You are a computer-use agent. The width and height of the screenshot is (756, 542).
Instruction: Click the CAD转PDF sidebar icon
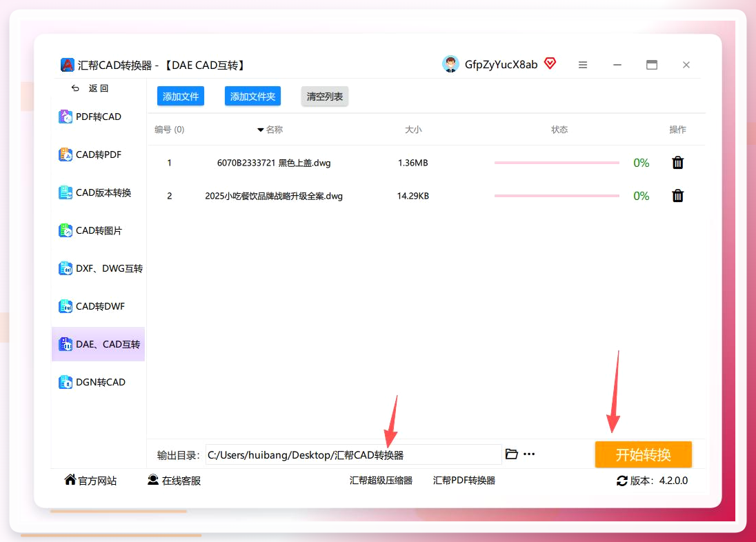(x=65, y=154)
